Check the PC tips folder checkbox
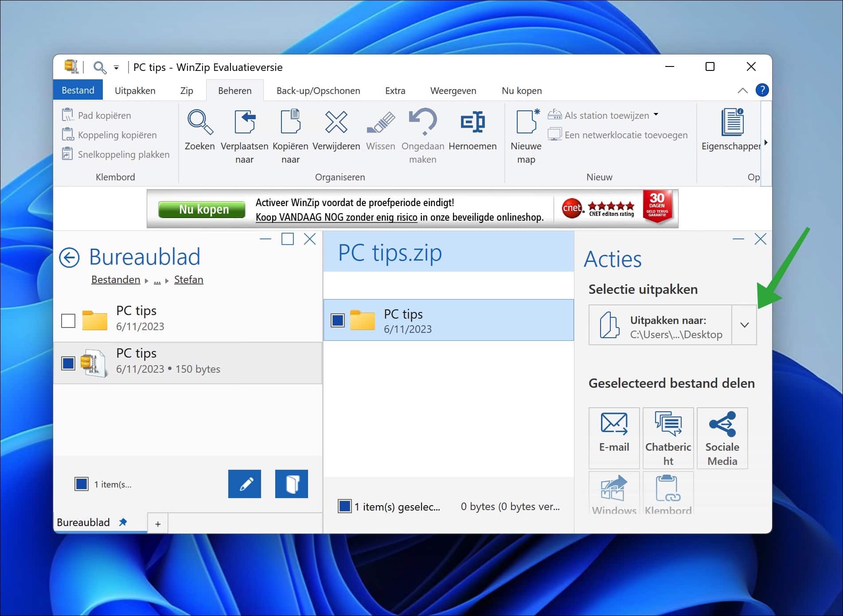Screen dimensions: 843x616 [x=68, y=320]
